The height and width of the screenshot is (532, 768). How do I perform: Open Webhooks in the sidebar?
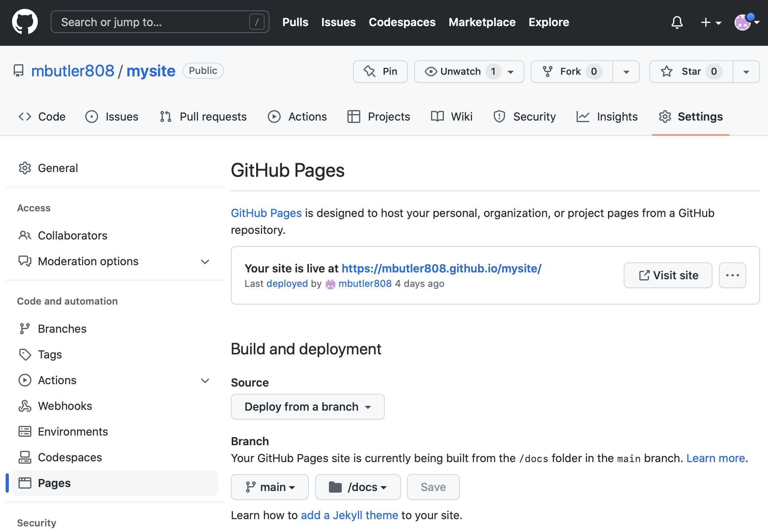tap(65, 406)
